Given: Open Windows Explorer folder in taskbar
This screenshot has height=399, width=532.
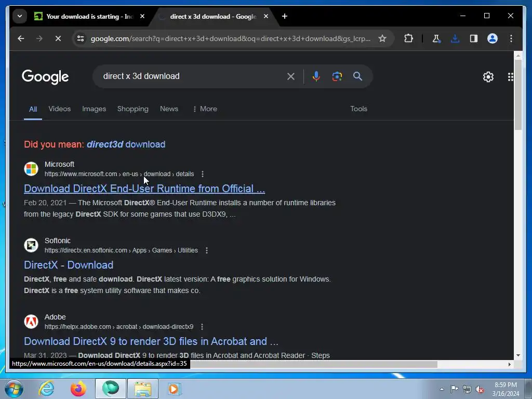Looking at the screenshot, I should point(143,389).
